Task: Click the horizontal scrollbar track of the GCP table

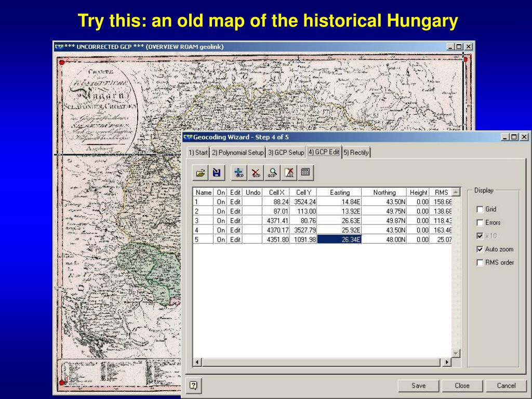Action: [322, 362]
